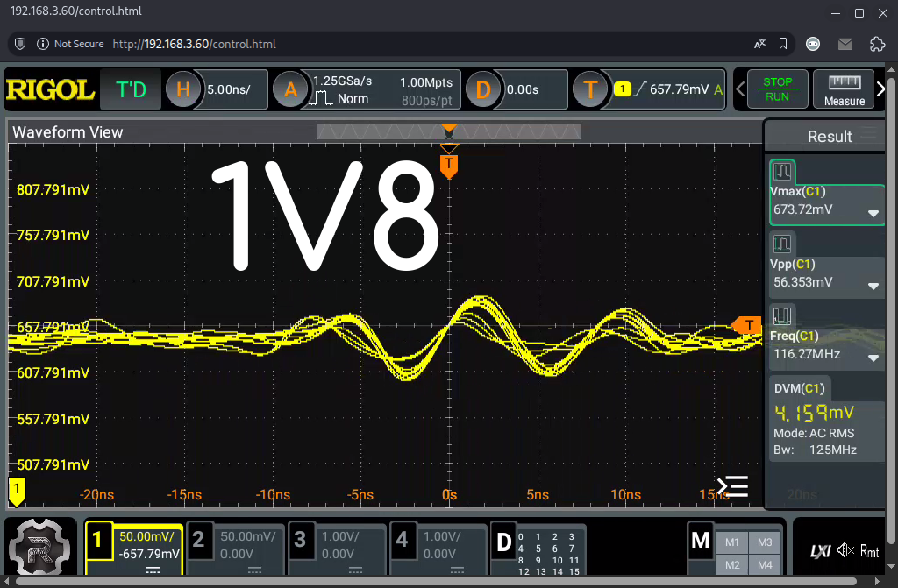Image resolution: width=898 pixels, height=588 pixels.
Task: Click the 4.159mV DVM reading
Action: point(814,412)
